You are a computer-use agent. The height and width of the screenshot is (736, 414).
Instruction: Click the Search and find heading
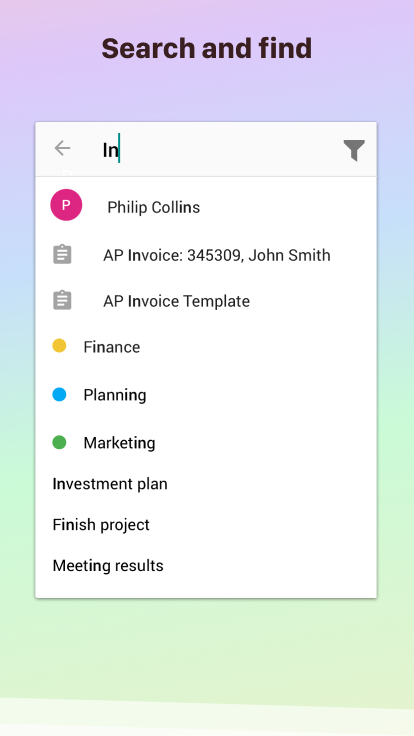(x=207, y=48)
